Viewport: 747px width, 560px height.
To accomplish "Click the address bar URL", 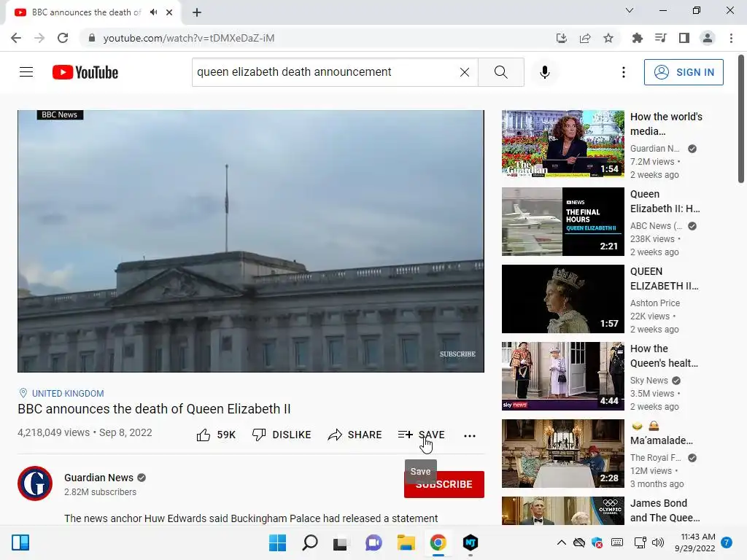I will (189, 38).
